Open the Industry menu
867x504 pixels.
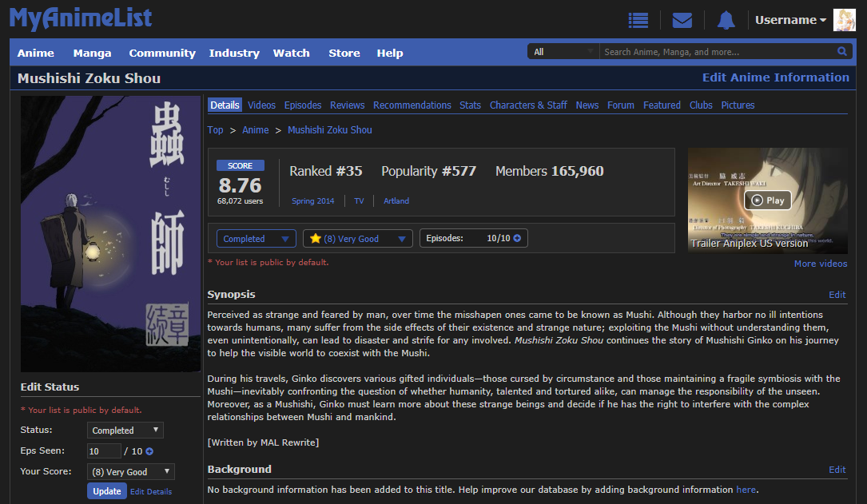pyautogui.click(x=234, y=53)
